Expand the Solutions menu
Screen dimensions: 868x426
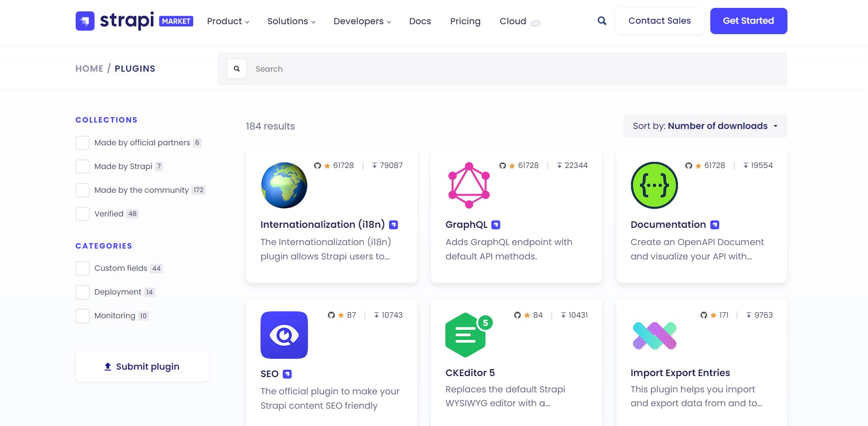292,21
